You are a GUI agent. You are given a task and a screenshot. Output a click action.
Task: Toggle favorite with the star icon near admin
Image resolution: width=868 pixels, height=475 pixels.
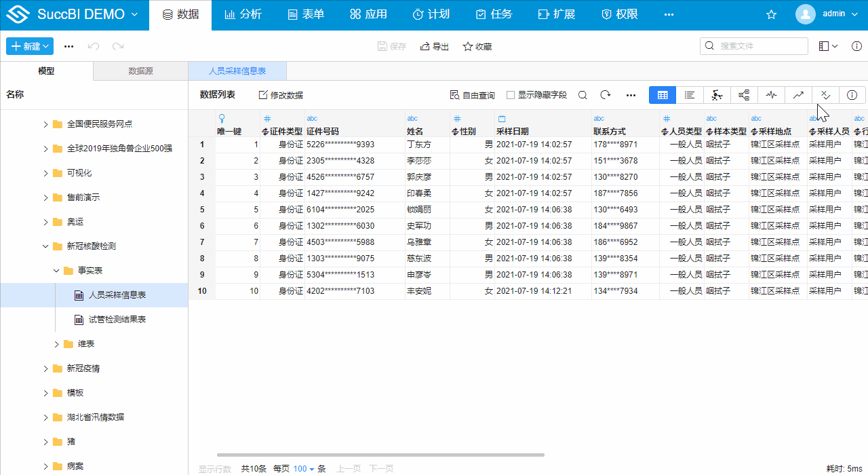(771, 14)
